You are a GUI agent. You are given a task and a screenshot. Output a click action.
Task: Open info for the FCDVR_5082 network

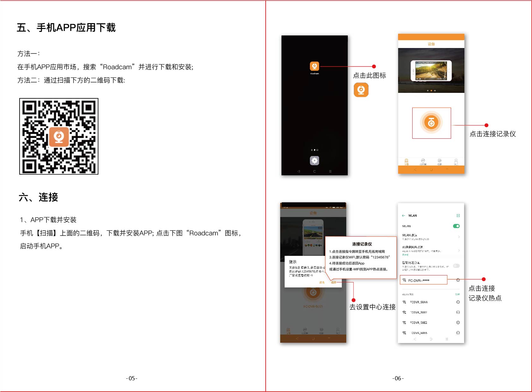point(458,312)
